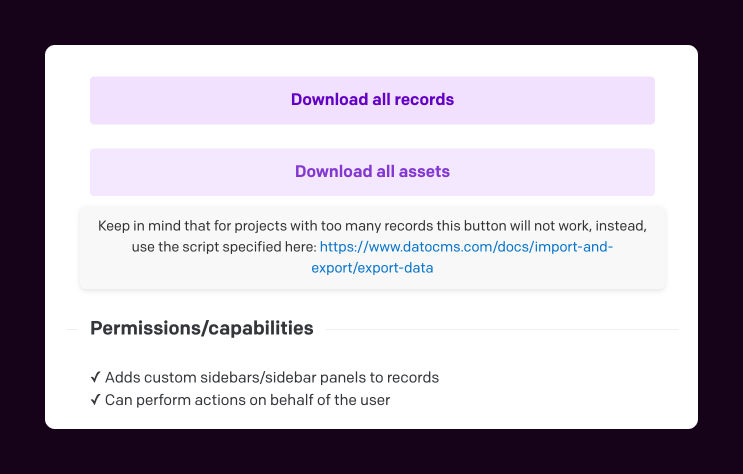This screenshot has width=743, height=474.
Task: Click the grey notice box background
Action: (372, 247)
